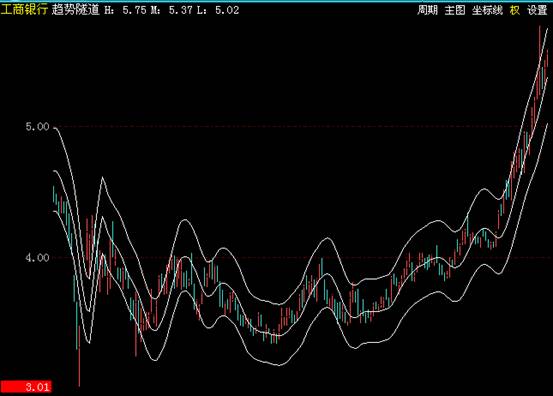Select the 趋势隧道 indicator label
Screen dimensions: 553x396
(x=76, y=10)
